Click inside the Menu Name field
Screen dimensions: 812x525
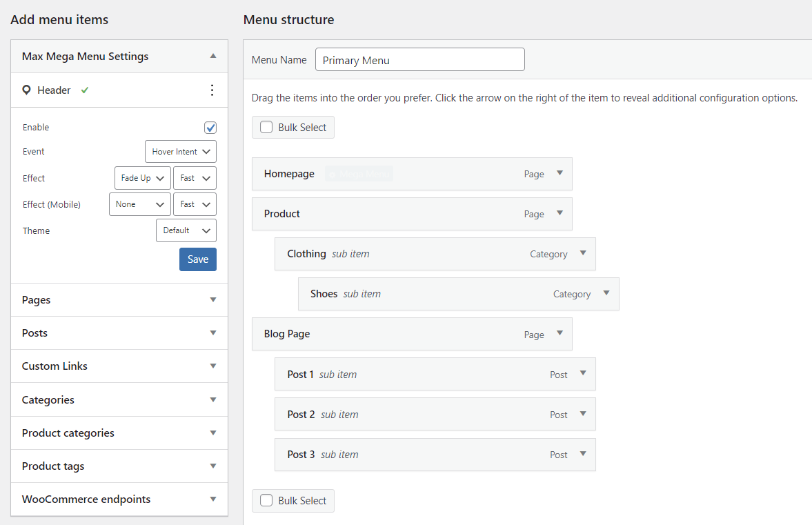tap(419, 59)
